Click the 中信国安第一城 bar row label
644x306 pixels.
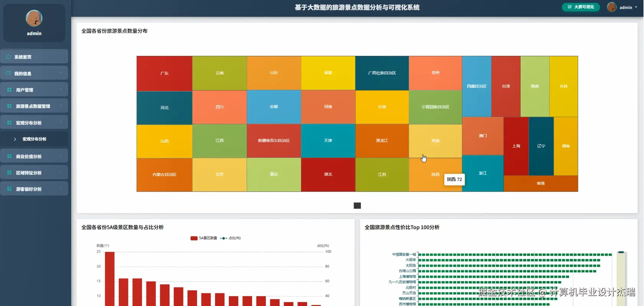404,254
